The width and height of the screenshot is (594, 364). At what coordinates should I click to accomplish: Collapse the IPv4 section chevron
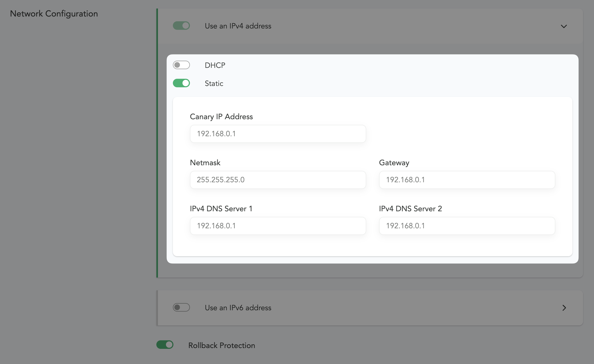click(x=564, y=26)
